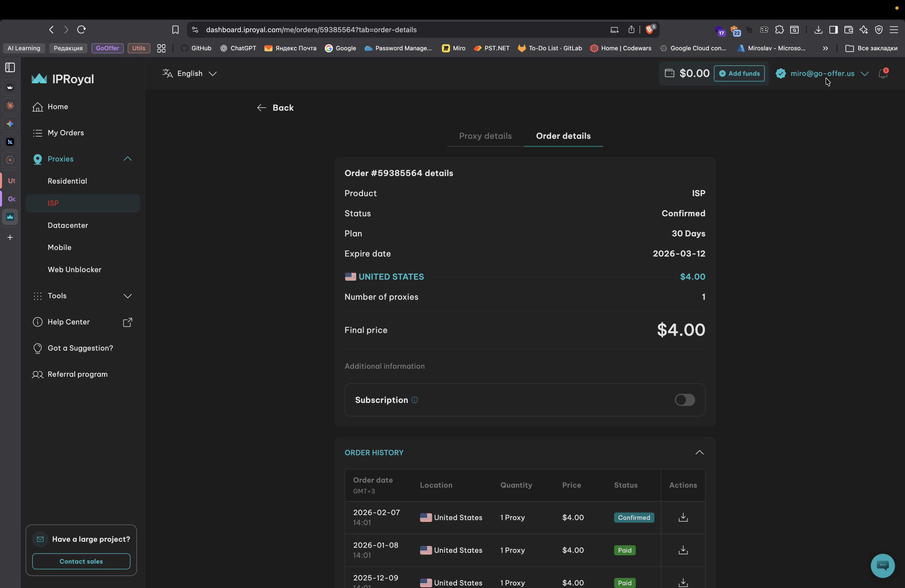This screenshot has height=588, width=905.
Task: Enable the Subscription toggle
Action: pos(685,400)
